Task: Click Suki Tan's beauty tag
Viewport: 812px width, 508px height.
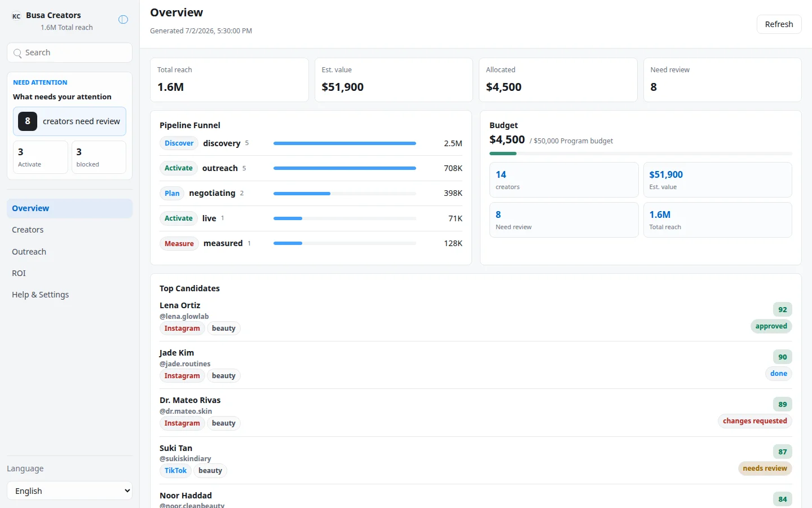Action: [210, 471]
